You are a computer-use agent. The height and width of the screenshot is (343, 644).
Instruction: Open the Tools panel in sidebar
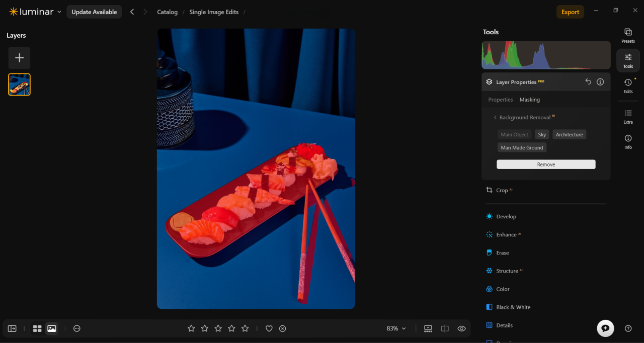pyautogui.click(x=628, y=61)
